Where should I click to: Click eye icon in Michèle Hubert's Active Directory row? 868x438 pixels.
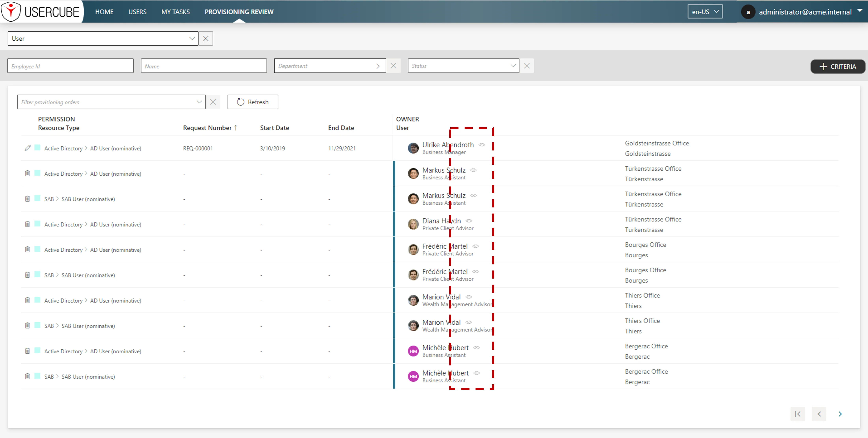[476, 348]
